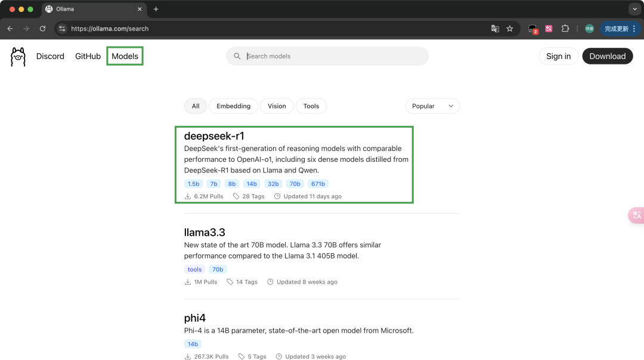Click Updated 8 weeks ago text
644x360 pixels.
(x=307, y=282)
